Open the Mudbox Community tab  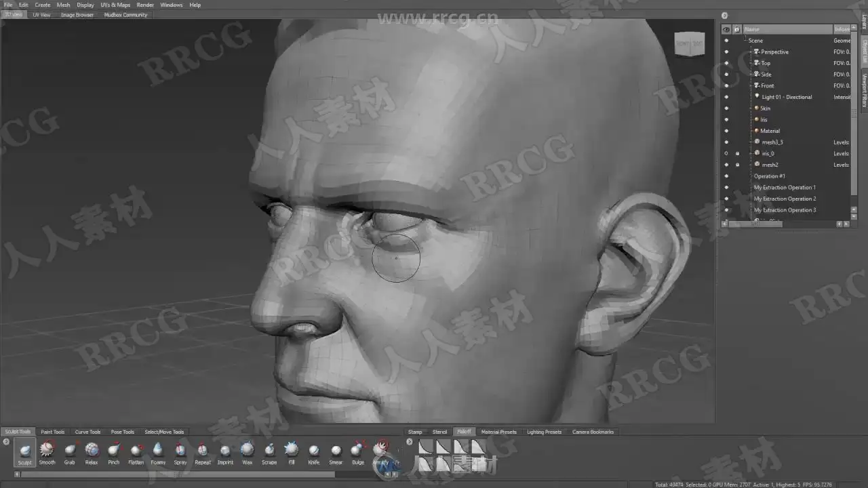(x=125, y=15)
